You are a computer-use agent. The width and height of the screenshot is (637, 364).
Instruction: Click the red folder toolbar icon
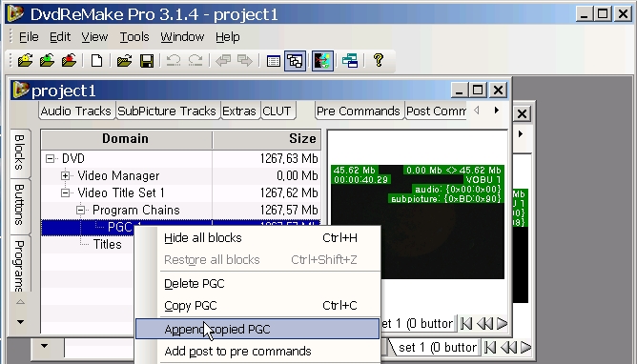(69, 61)
